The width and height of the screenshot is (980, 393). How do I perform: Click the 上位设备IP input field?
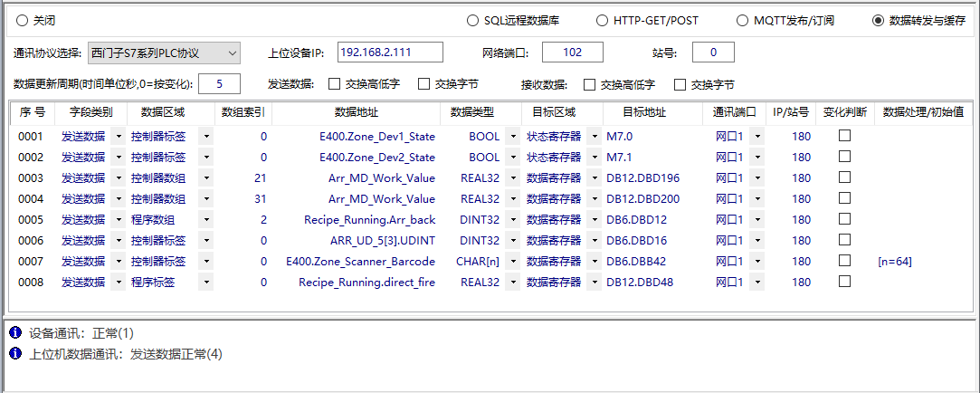click(x=390, y=53)
